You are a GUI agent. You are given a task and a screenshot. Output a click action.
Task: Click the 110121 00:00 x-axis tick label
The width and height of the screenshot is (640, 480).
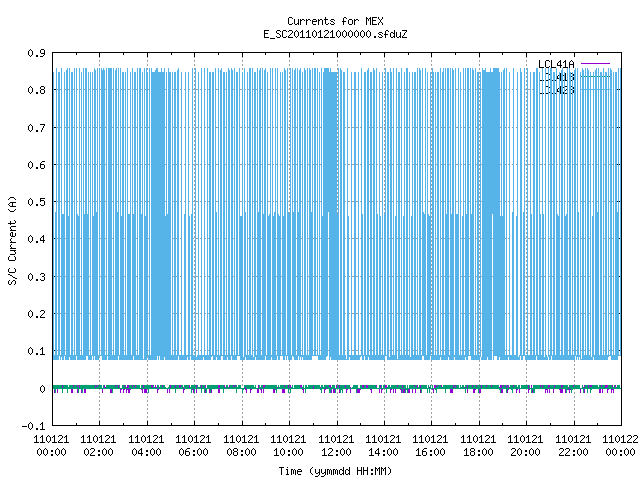(51, 446)
